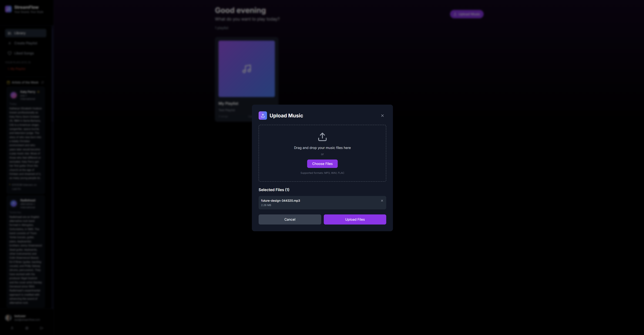Open the My Playlist cover thumbnail
The image size is (644, 335).
click(x=247, y=69)
